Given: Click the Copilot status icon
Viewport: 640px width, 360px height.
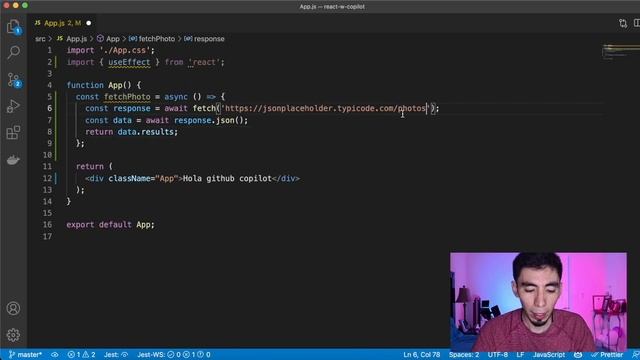Looking at the screenshot, I should pos(578,355).
